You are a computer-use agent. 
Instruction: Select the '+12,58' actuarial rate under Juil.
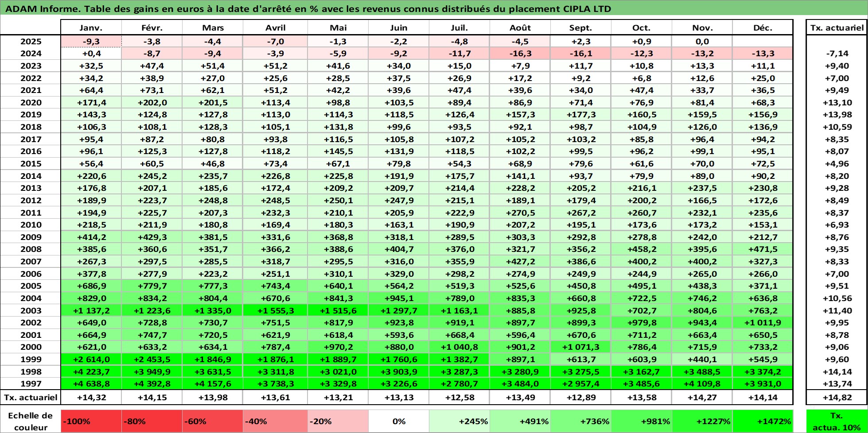coord(459,397)
